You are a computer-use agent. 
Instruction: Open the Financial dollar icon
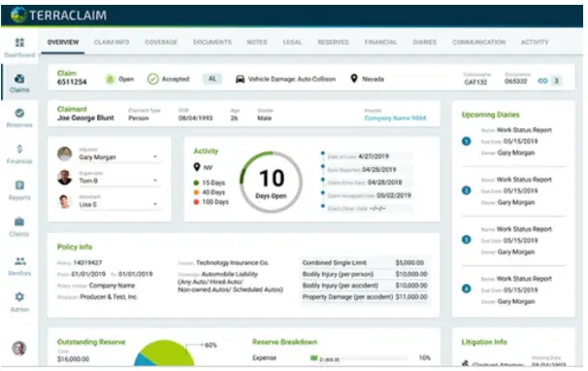[19, 149]
